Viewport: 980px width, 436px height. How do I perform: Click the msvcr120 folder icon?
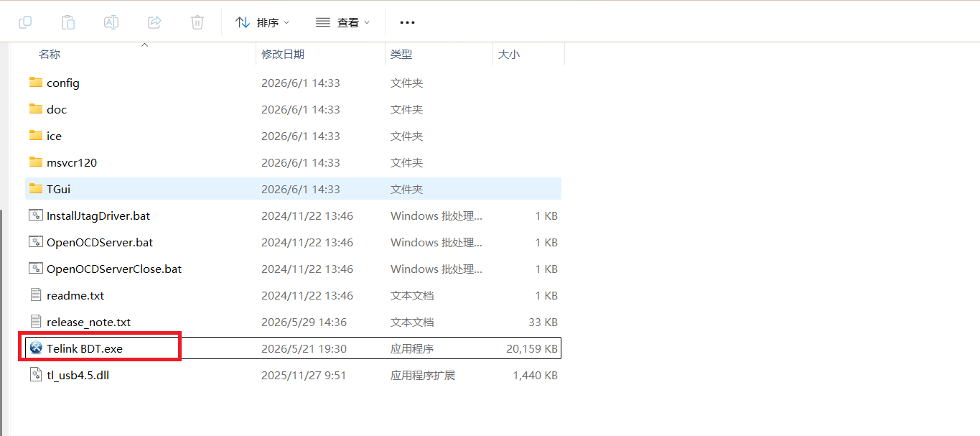coord(36,162)
